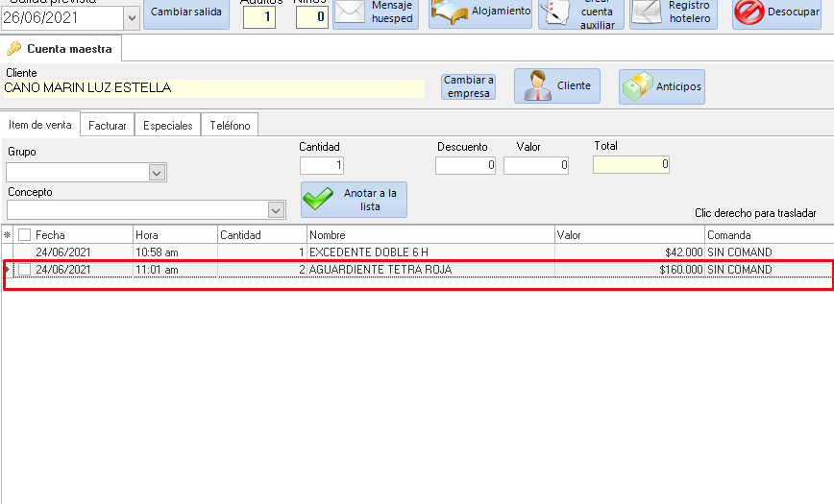Switch to the Teléfono tab
Screen dimensions: 834x504
[x=230, y=126]
